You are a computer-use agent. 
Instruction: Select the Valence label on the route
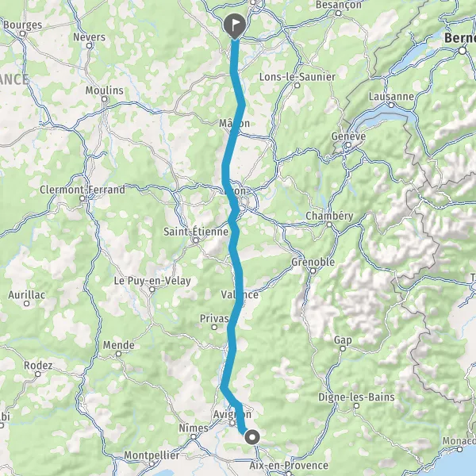click(240, 294)
